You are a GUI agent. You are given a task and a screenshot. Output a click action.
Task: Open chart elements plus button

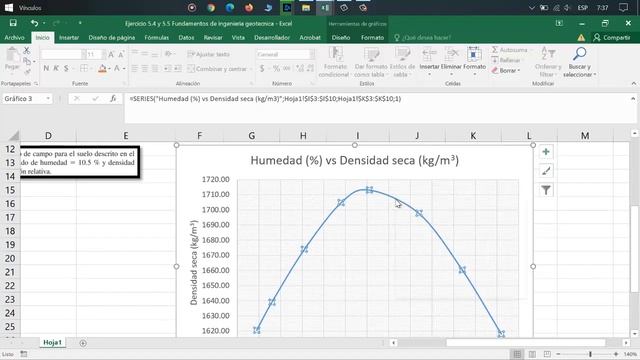point(546,152)
